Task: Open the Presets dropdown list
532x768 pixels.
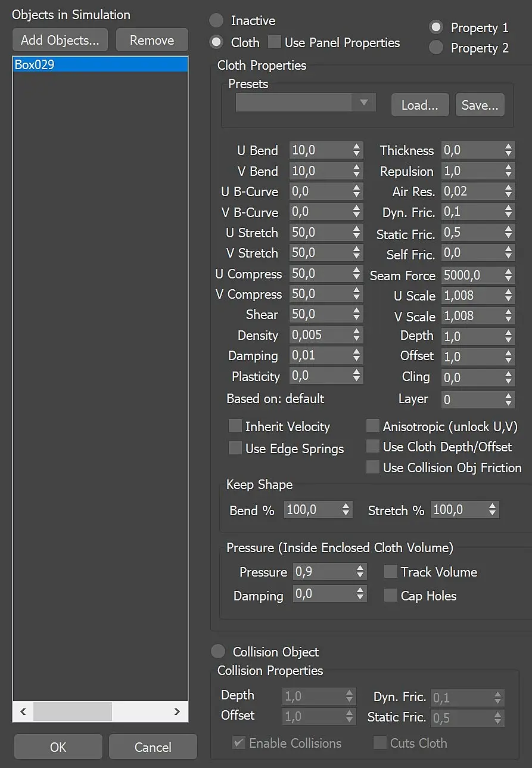Action: (x=306, y=103)
